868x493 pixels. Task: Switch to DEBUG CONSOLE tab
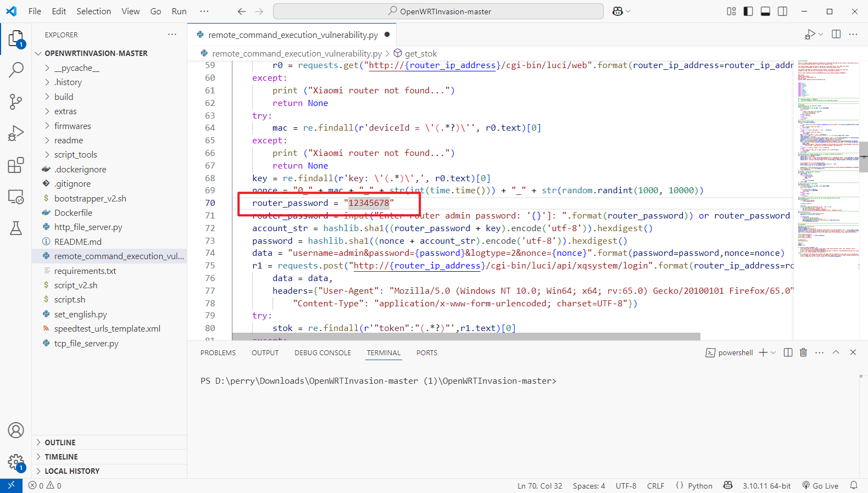[x=322, y=352]
